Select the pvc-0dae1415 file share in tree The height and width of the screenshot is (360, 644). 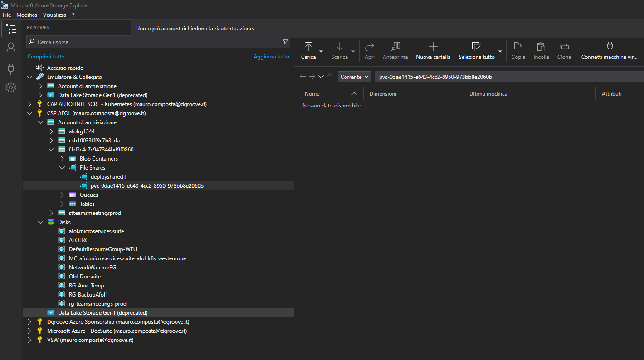[147, 185]
